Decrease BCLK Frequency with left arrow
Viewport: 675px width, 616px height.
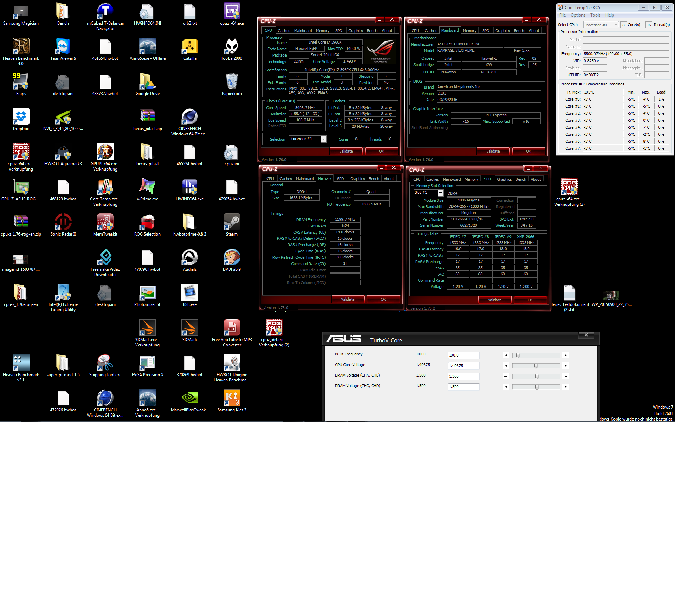506,355
